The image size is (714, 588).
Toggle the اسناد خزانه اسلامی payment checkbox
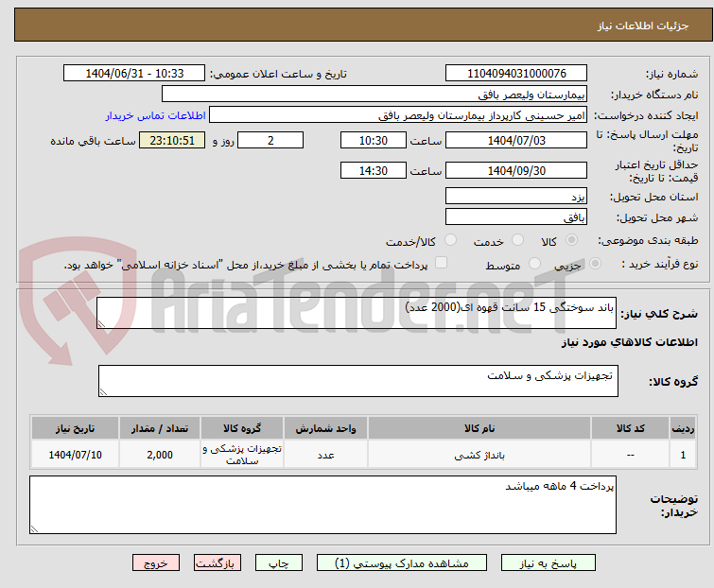point(442,263)
